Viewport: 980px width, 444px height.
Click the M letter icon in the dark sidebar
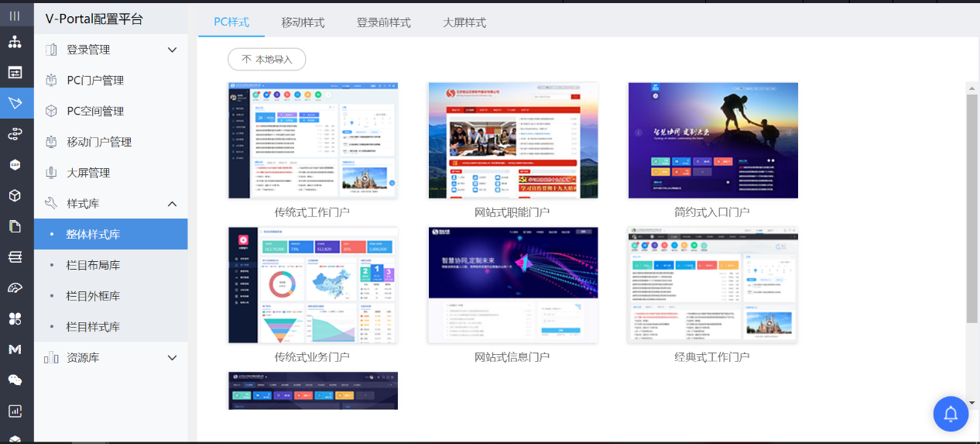[15, 349]
